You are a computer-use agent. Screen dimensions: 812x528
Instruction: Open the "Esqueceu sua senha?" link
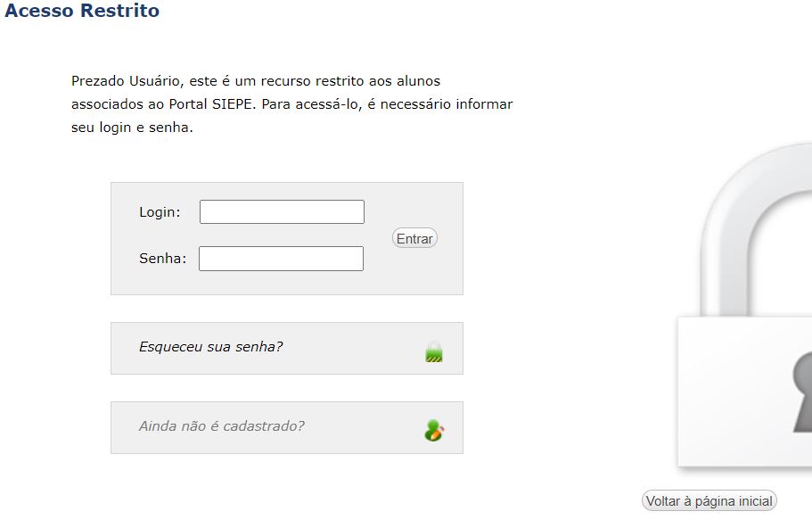(210, 346)
